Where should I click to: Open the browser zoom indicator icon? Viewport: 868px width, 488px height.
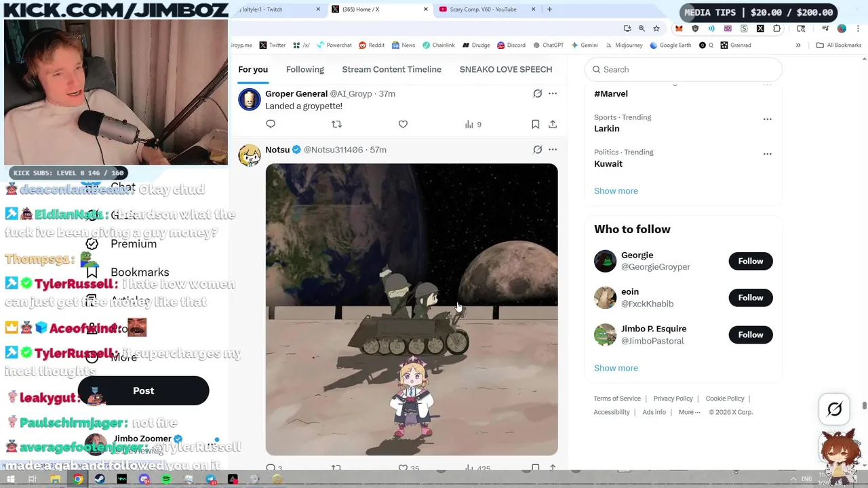click(x=642, y=28)
